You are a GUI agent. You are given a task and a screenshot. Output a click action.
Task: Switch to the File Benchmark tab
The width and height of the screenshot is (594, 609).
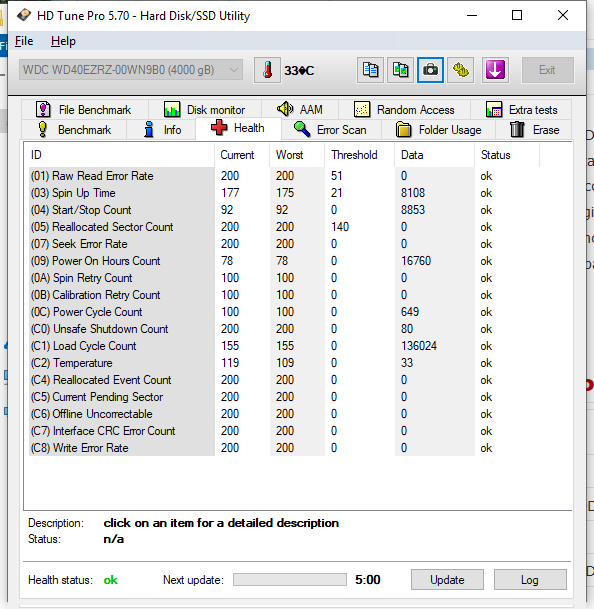[x=85, y=110]
